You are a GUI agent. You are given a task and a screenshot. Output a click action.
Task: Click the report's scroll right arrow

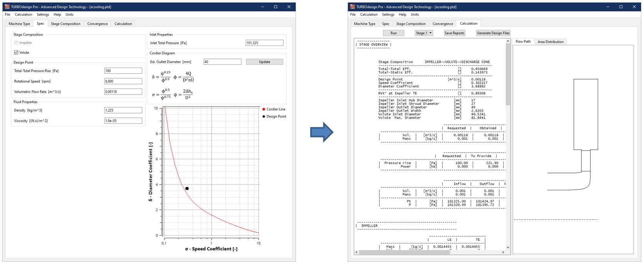click(x=503, y=252)
